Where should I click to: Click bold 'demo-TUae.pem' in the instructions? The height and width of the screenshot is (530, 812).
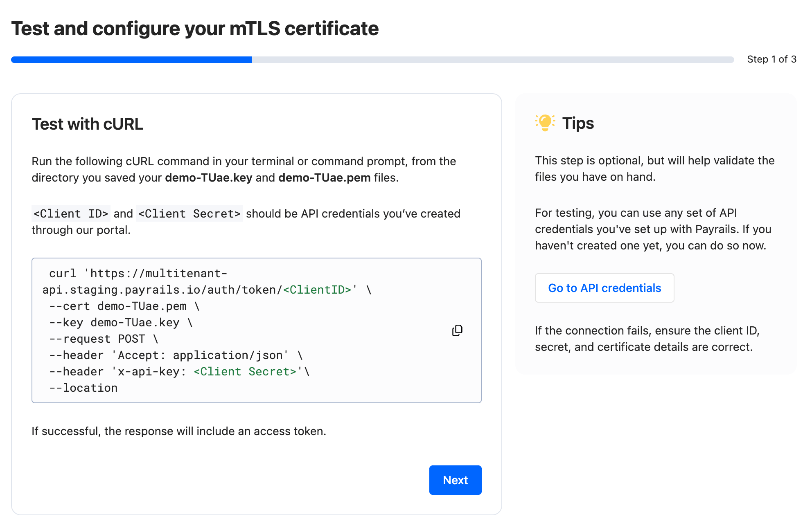[325, 177]
